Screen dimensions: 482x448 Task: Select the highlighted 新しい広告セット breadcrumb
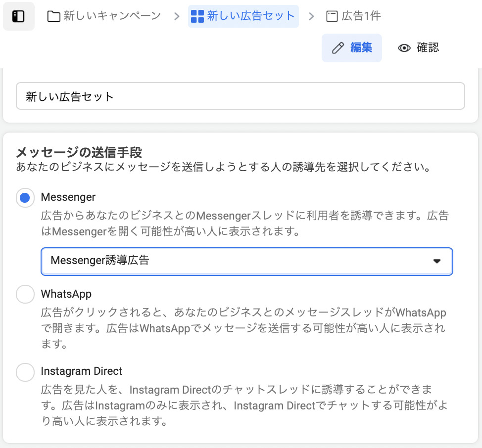(x=244, y=16)
